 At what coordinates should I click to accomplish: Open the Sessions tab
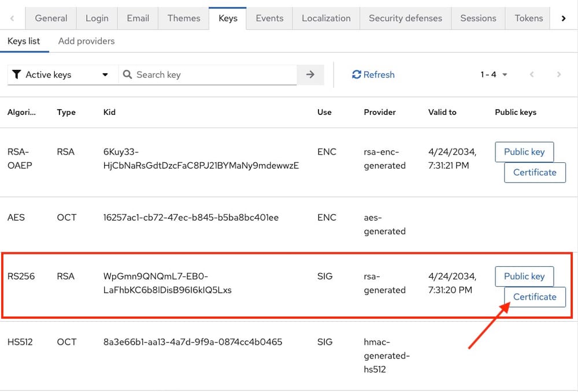click(478, 18)
